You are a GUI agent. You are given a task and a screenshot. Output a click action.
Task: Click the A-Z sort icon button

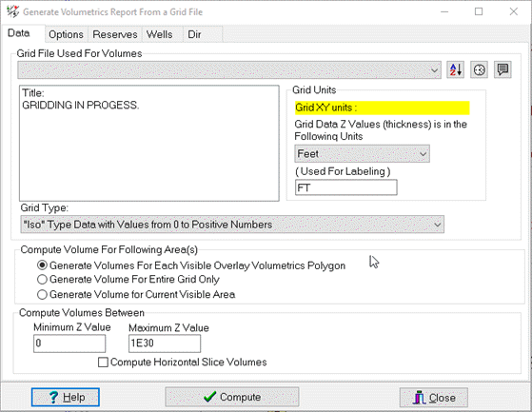point(455,70)
